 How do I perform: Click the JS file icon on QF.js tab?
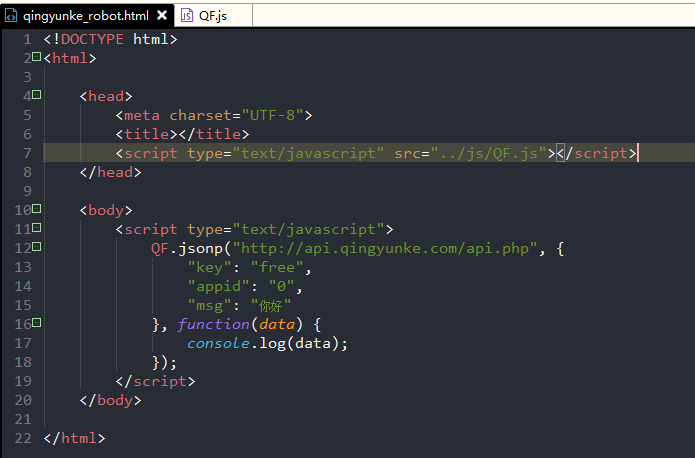pos(187,16)
